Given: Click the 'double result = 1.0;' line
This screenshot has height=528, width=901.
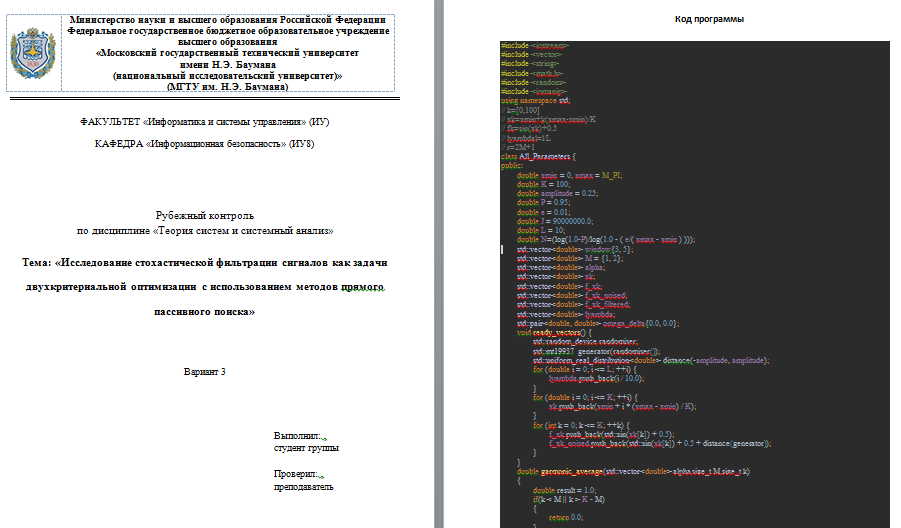Looking at the screenshot, I should click(564, 491).
